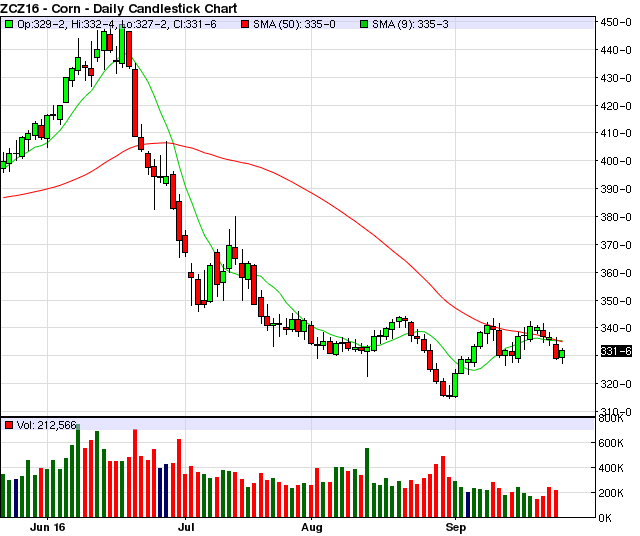Screen dimensions: 640x536
Task: Click the 'Sep' date axis label
Action: [x=456, y=527]
